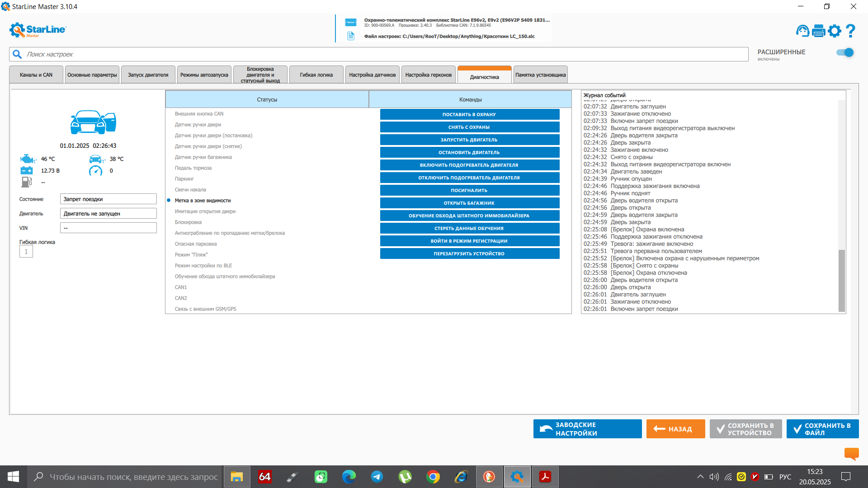The width and height of the screenshot is (868, 488).
Task: Click the device module icon in header
Action: point(351,22)
